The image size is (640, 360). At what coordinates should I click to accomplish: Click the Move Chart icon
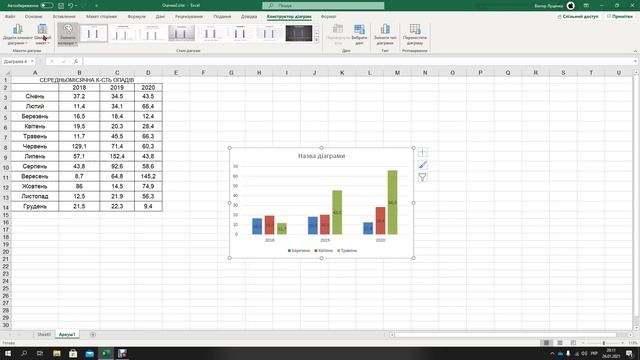point(415,34)
